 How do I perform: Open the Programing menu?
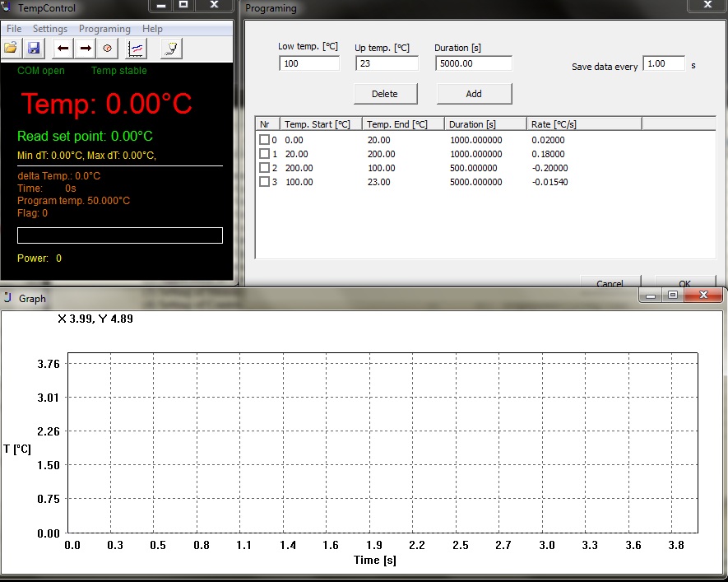click(x=104, y=29)
